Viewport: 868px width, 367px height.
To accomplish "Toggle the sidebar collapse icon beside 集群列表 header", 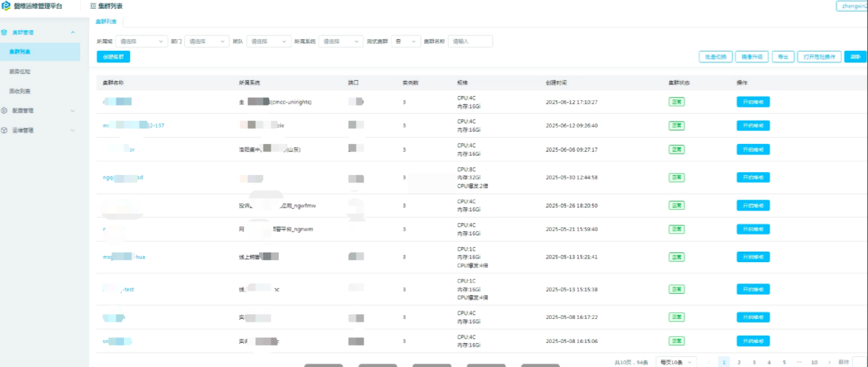I will (93, 5).
